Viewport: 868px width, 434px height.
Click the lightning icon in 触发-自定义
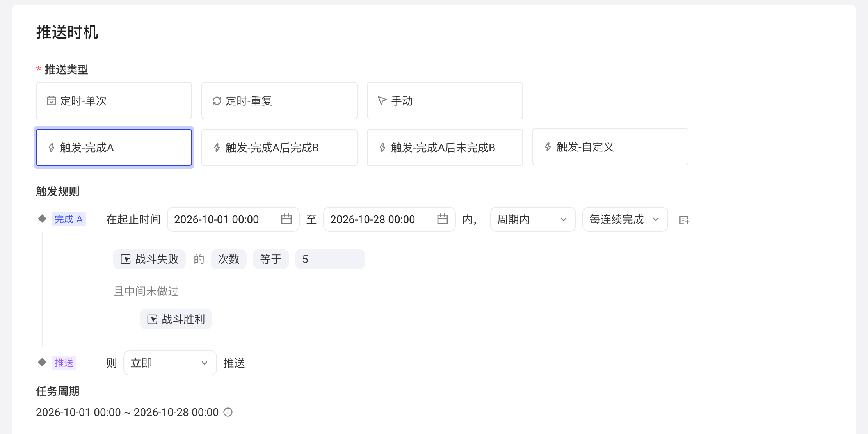[548, 147]
